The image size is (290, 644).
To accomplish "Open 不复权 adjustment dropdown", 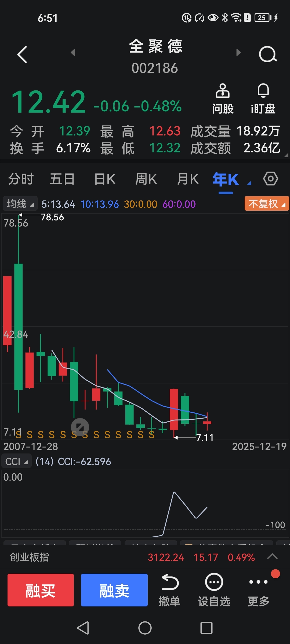I will click(266, 204).
